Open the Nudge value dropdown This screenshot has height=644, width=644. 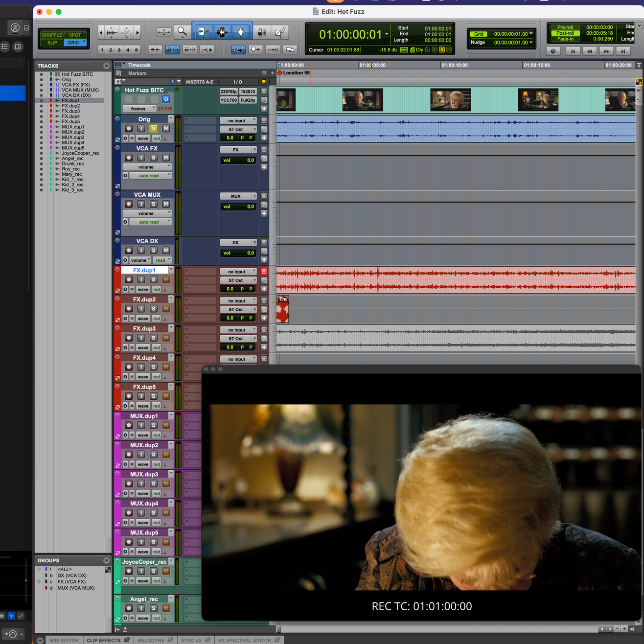531,43
